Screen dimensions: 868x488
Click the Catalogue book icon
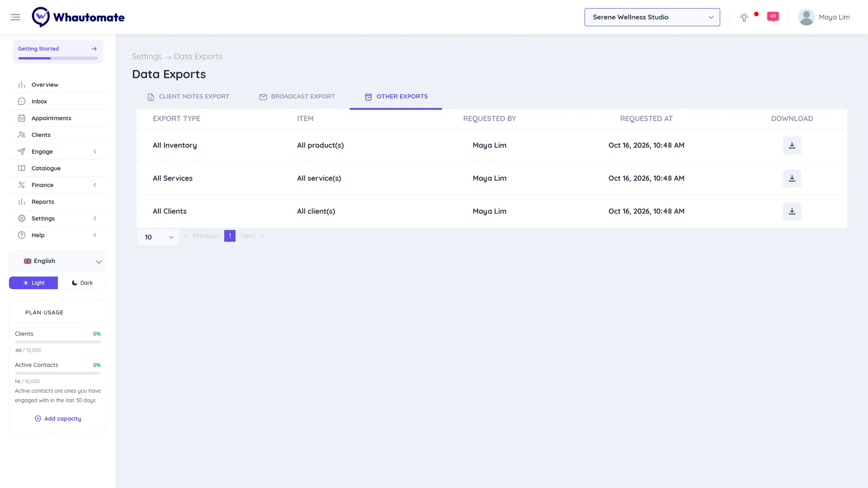(22, 169)
